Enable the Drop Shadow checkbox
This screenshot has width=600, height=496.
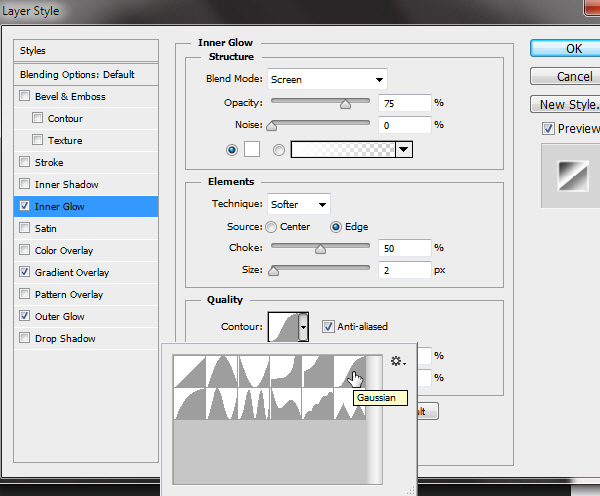coord(25,338)
